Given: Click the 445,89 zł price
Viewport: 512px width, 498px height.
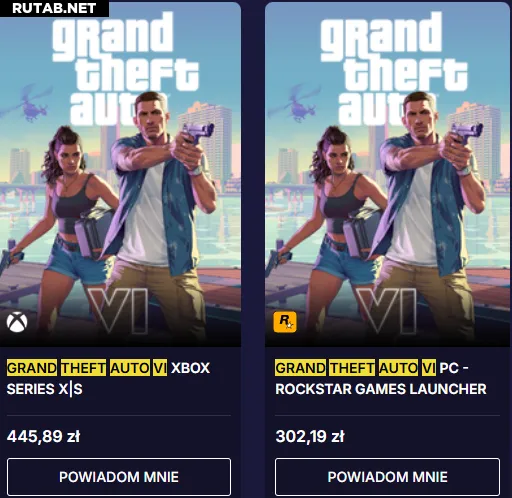Looking at the screenshot, I should tap(44, 436).
